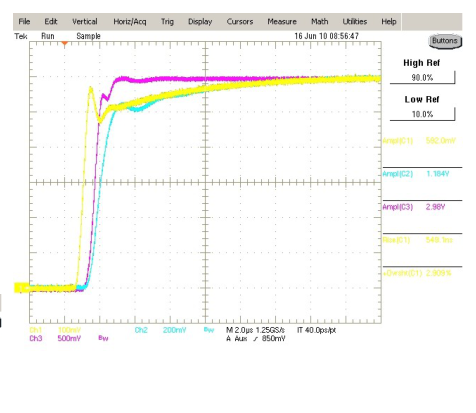Open the Edit menu
The width and height of the screenshot is (476, 413).
point(51,22)
